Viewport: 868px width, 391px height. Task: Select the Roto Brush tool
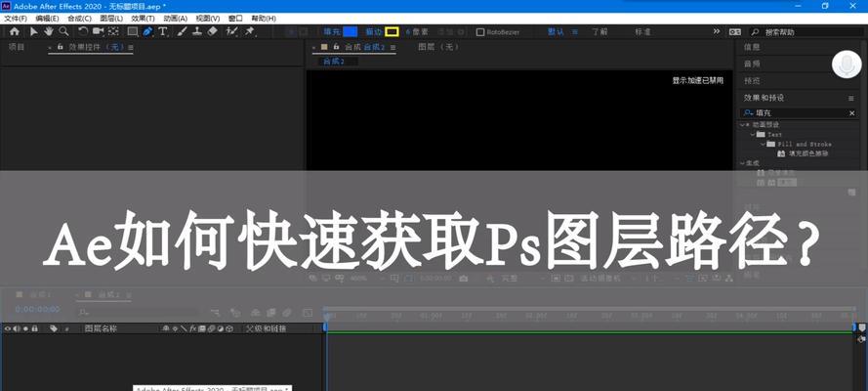click(232, 31)
